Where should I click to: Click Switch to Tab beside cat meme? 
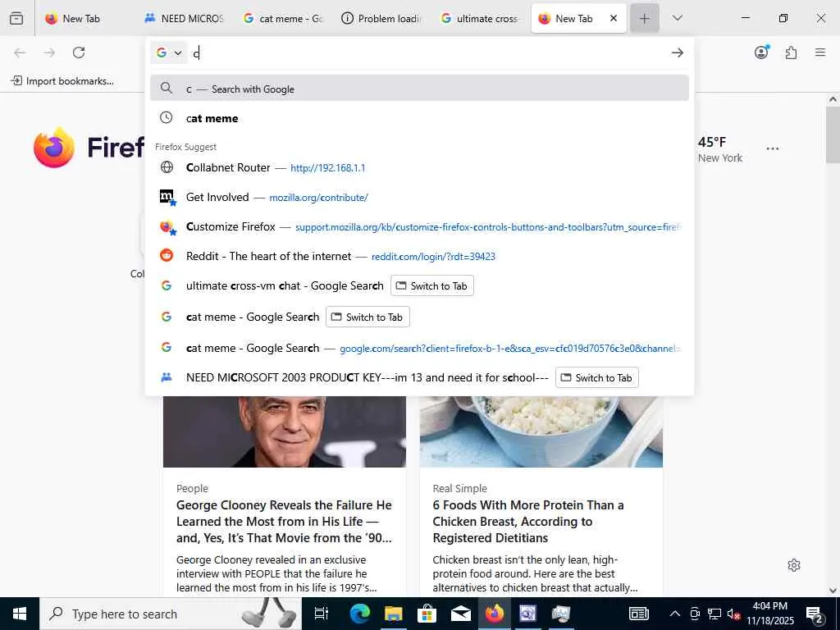pos(367,317)
